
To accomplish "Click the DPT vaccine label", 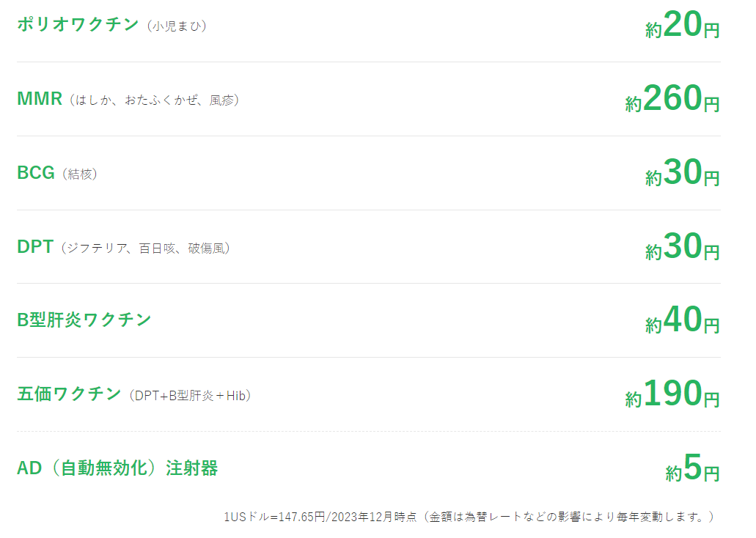I will (34, 246).
